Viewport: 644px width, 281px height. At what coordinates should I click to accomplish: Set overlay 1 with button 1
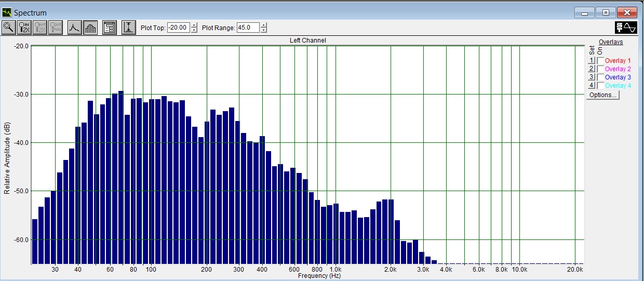click(x=591, y=61)
